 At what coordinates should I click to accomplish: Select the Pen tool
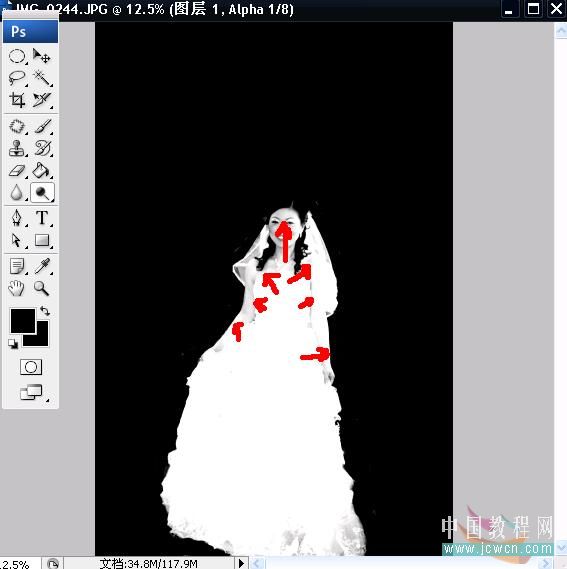(17, 218)
